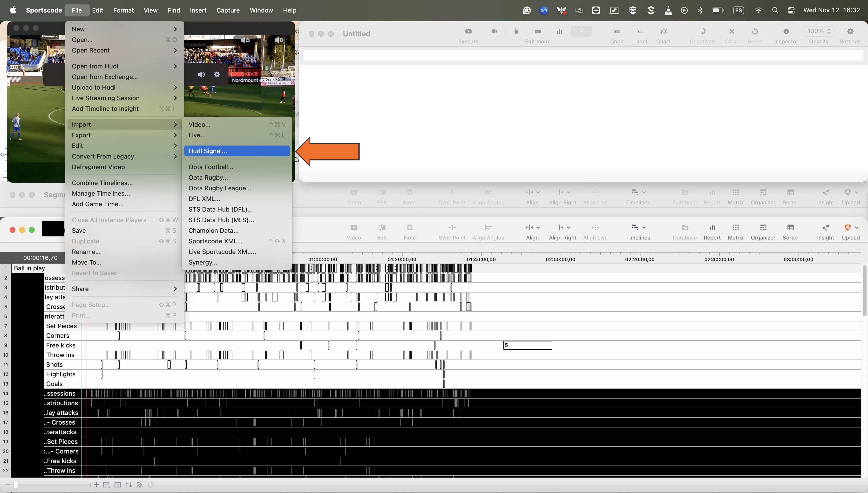Screen dimensions: 868x493
Task: Click add-row icon in bottom timeline toolbar
Action: (106, 485)
